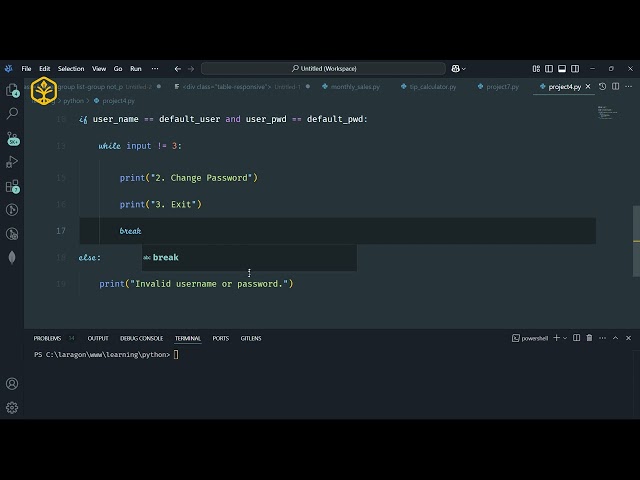Click the print "3. Exit" line

click(x=160, y=204)
